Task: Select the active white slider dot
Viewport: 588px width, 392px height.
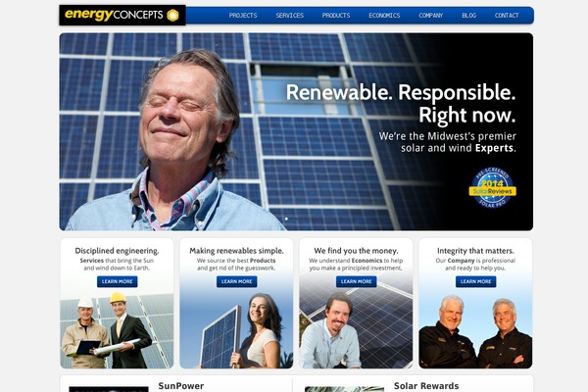Action: coord(286,219)
